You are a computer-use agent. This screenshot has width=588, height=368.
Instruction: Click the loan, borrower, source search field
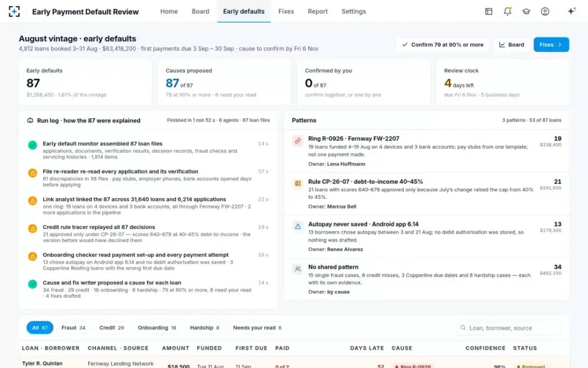[x=509, y=328]
